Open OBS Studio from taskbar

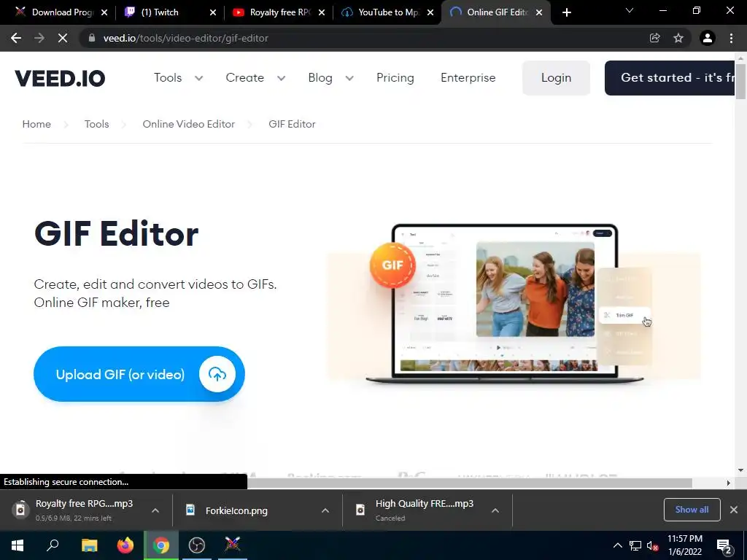tap(197, 545)
